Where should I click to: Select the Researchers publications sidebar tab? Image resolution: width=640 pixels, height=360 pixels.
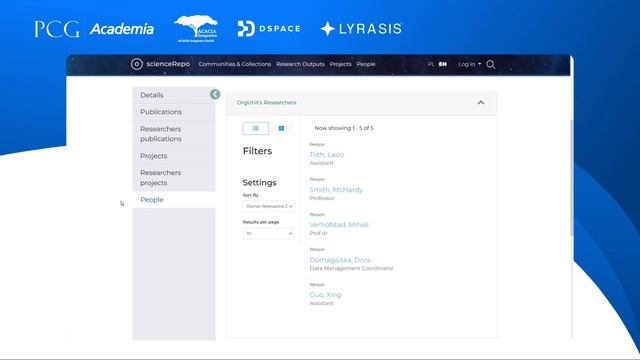[174, 134]
